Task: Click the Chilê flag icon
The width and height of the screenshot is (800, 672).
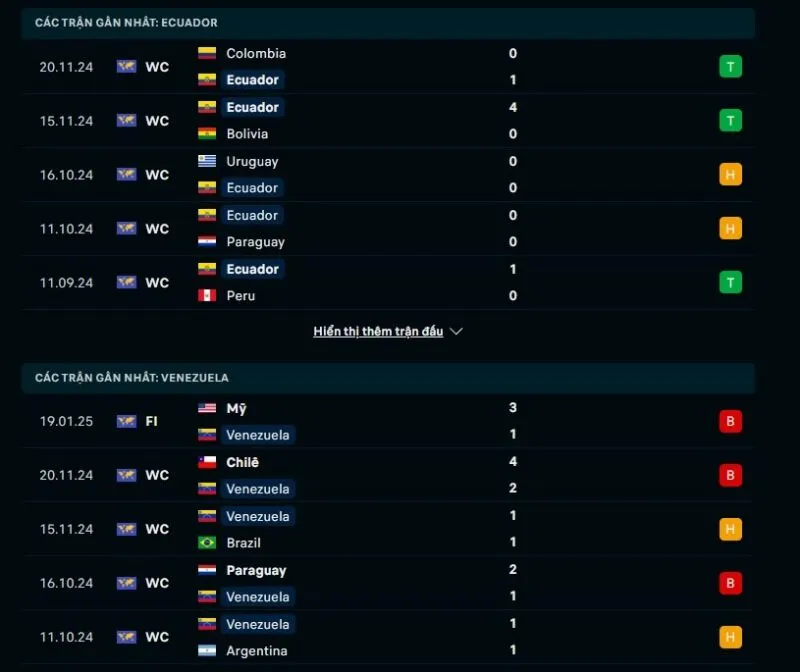Action: tap(207, 462)
